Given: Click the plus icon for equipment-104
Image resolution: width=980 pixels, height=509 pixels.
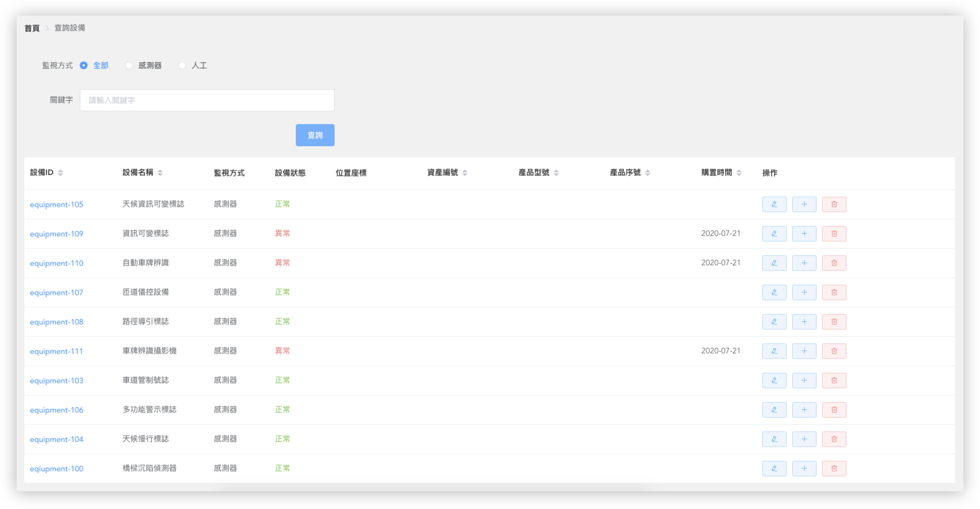Looking at the screenshot, I should click(x=804, y=439).
